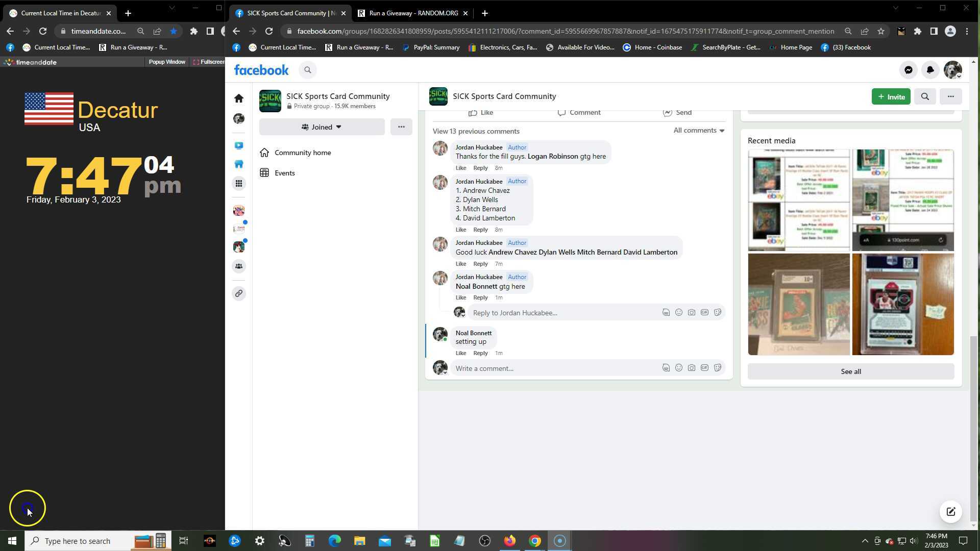
Task: Click emoji icon in Write a comment box
Action: point(678,368)
